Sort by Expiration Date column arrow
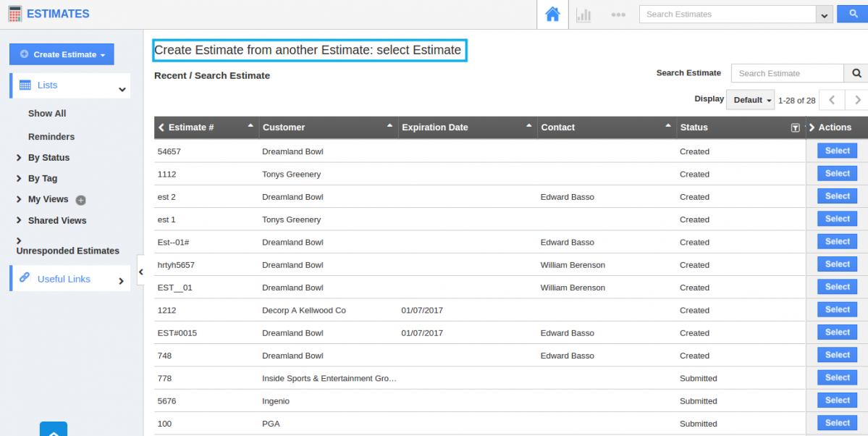 click(x=528, y=126)
